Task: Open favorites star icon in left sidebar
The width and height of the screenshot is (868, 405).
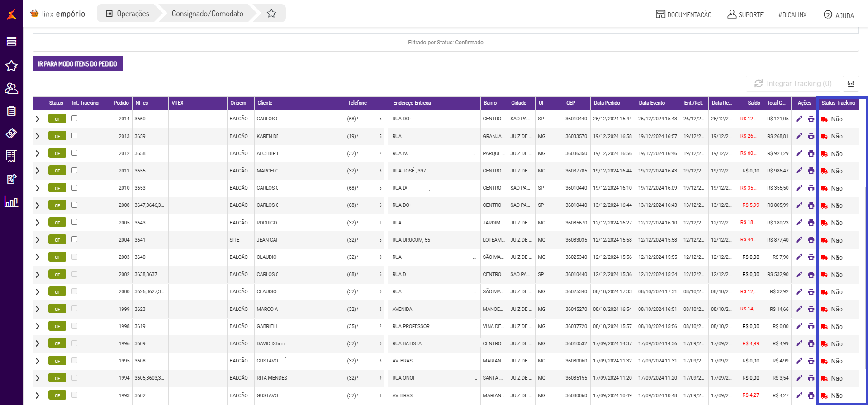Action: click(11, 66)
